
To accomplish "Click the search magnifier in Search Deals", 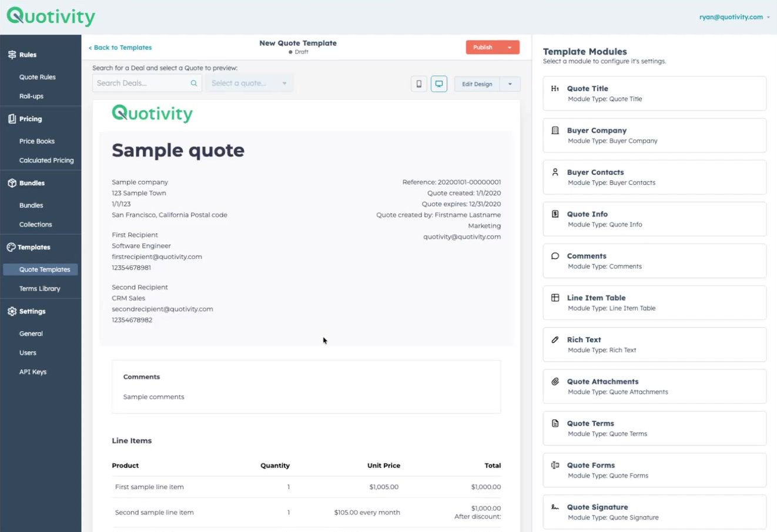I will point(194,83).
